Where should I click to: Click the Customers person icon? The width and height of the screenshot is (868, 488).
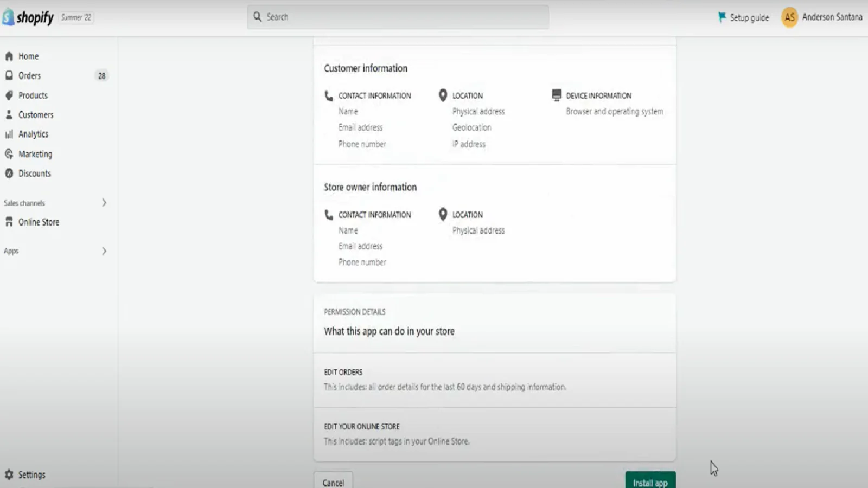click(9, 114)
